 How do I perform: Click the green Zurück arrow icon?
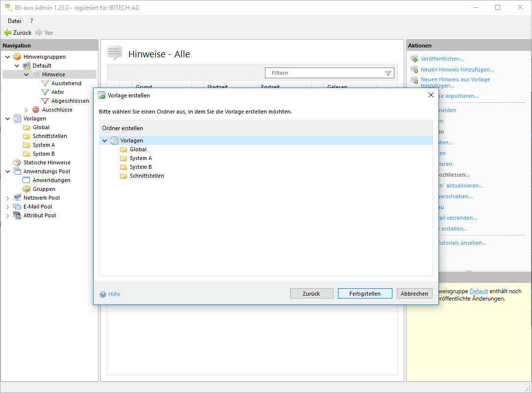coord(7,33)
